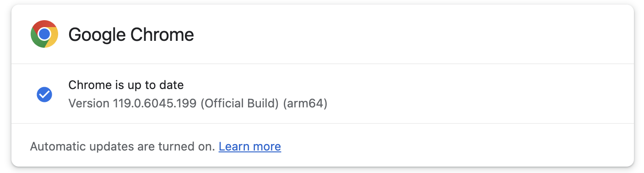Click the red segment of the Chrome logo
Viewport: 644px width, 173px height.
45,24
